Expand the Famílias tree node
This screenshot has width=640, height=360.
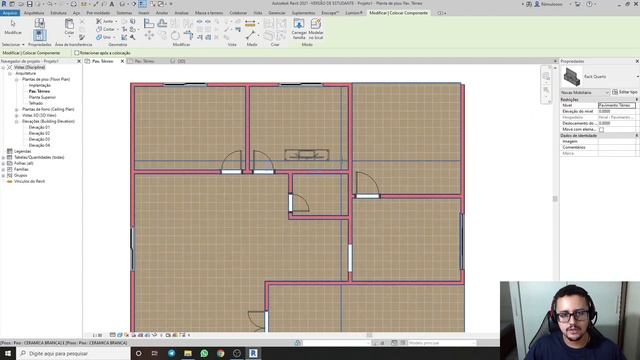pos(3,169)
